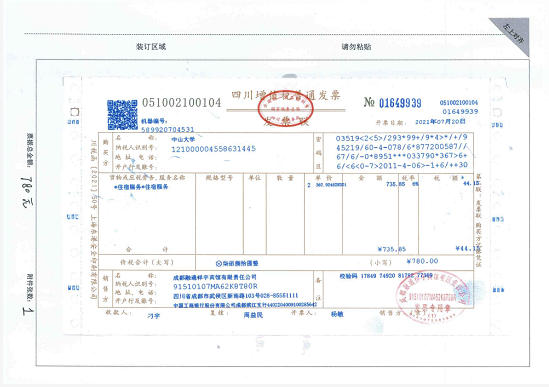Viewport: 549px width, 387px height.
Task: Click the buyer name 中山大学
Action: tap(183, 139)
